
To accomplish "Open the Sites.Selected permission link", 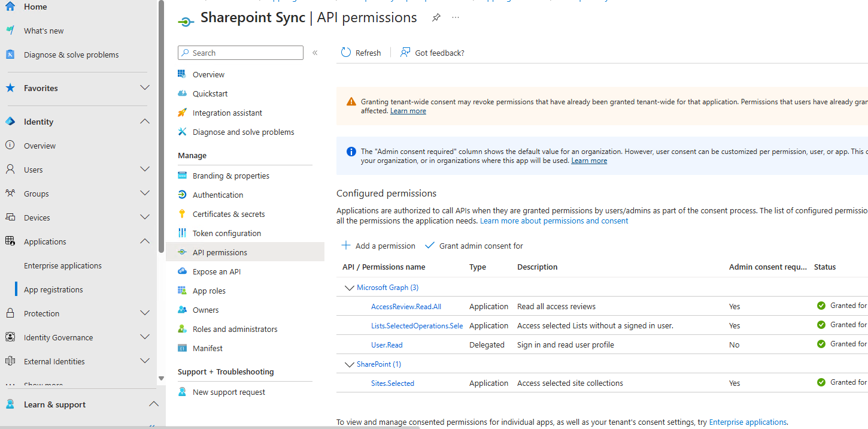I will pos(393,383).
